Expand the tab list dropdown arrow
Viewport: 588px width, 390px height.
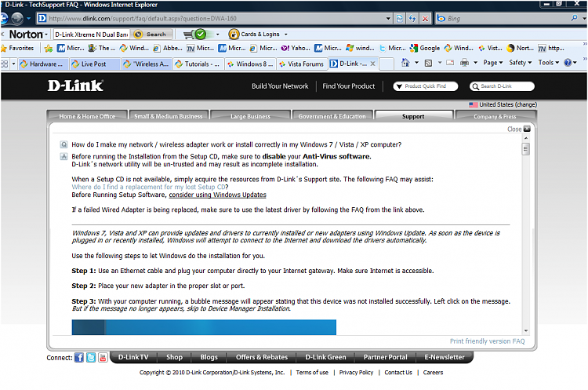click(x=13, y=64)
